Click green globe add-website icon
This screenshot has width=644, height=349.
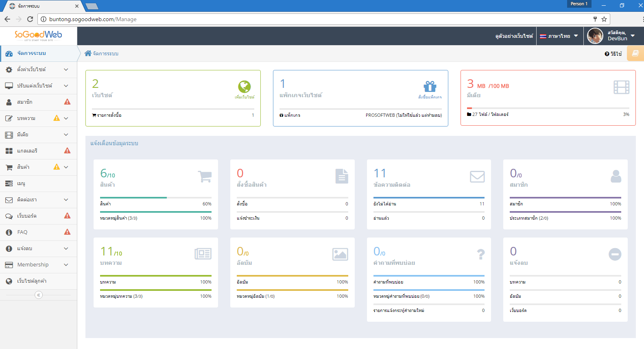(245, 87)
